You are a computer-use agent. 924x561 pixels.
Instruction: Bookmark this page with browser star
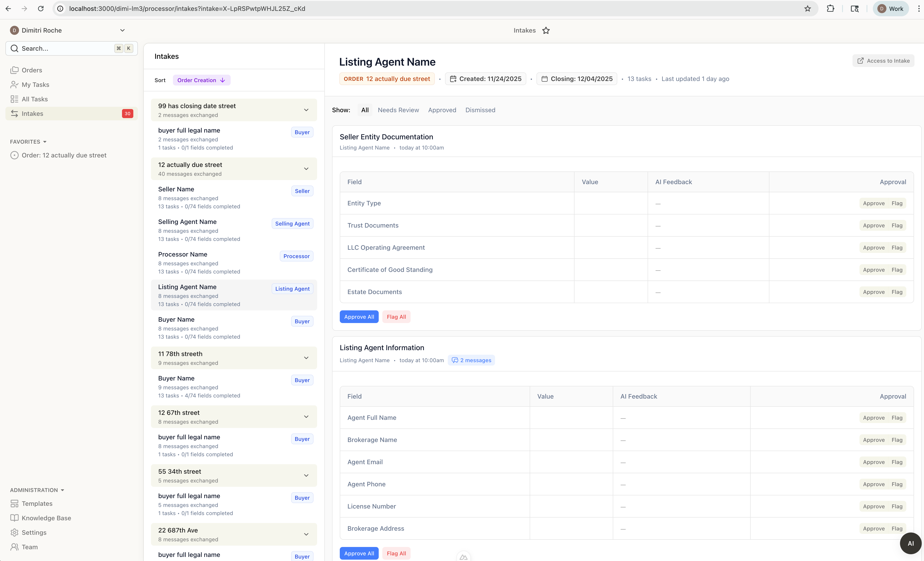coord(807,9)
